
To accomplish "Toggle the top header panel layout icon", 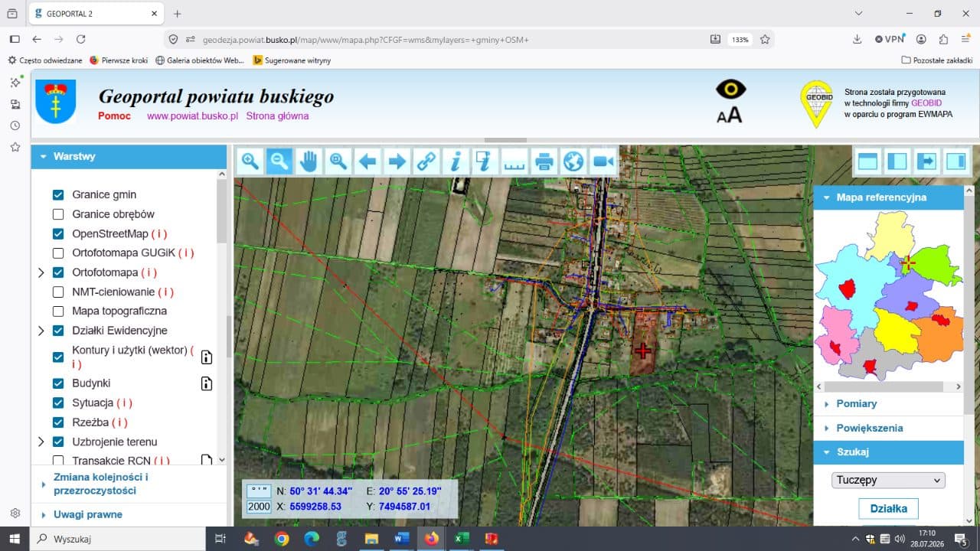I will pos(867,161).
